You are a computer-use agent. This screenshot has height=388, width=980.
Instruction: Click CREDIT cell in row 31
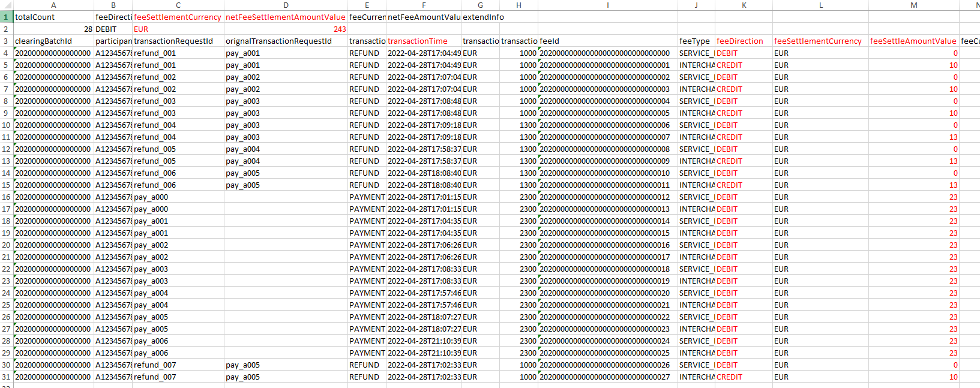tap(744, 377)
